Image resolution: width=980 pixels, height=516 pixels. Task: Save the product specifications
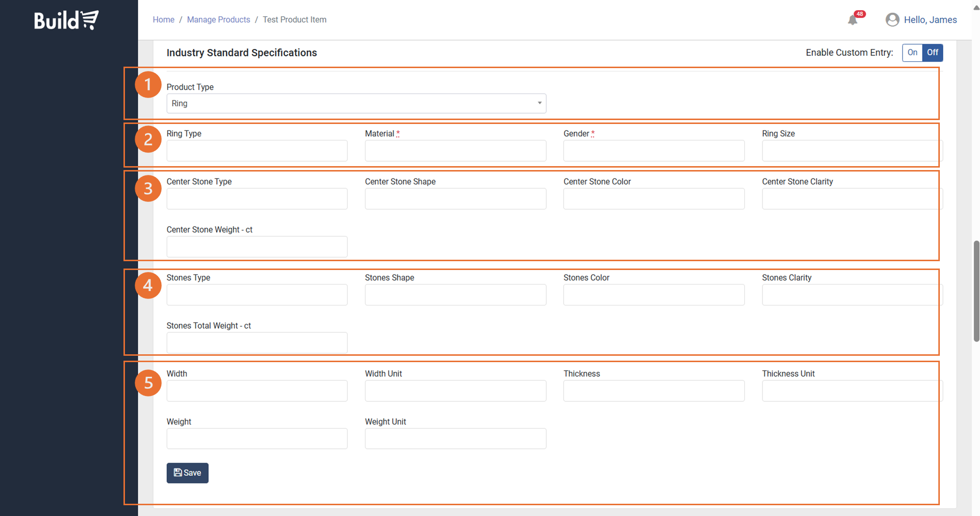[187, 473]
